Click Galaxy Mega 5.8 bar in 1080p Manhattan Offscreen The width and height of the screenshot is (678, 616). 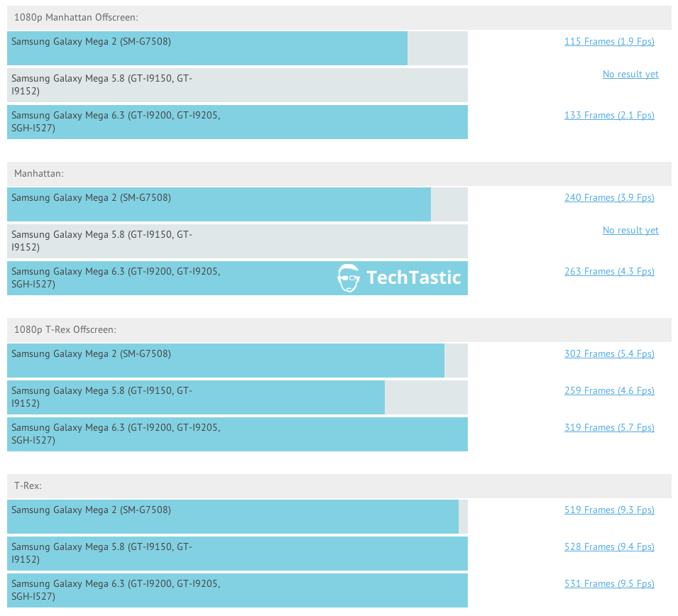(x=237, y=85)
